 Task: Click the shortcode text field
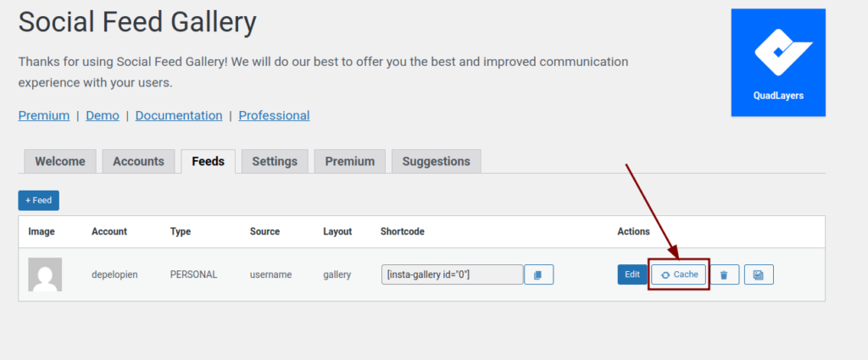pos(453,274)
